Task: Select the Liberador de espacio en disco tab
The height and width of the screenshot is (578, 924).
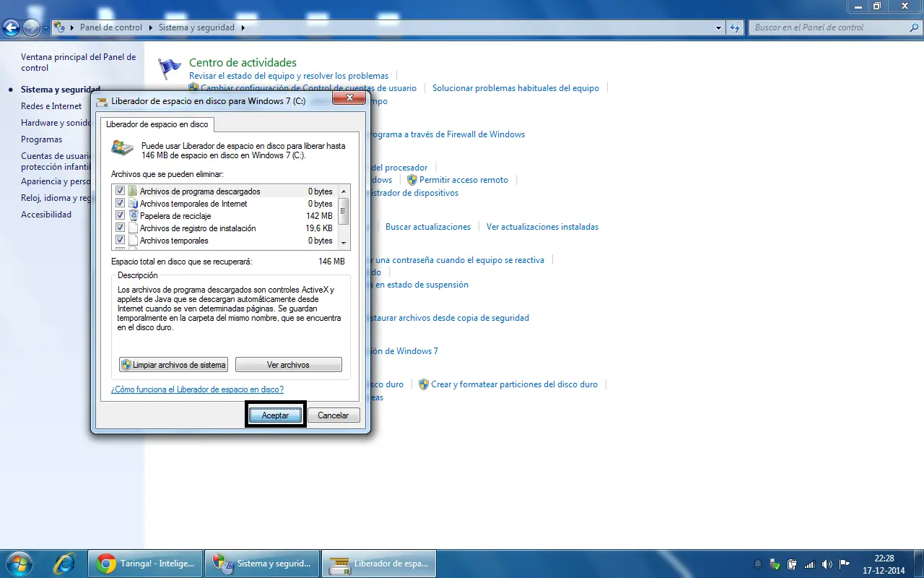Action: coord(157,124)
